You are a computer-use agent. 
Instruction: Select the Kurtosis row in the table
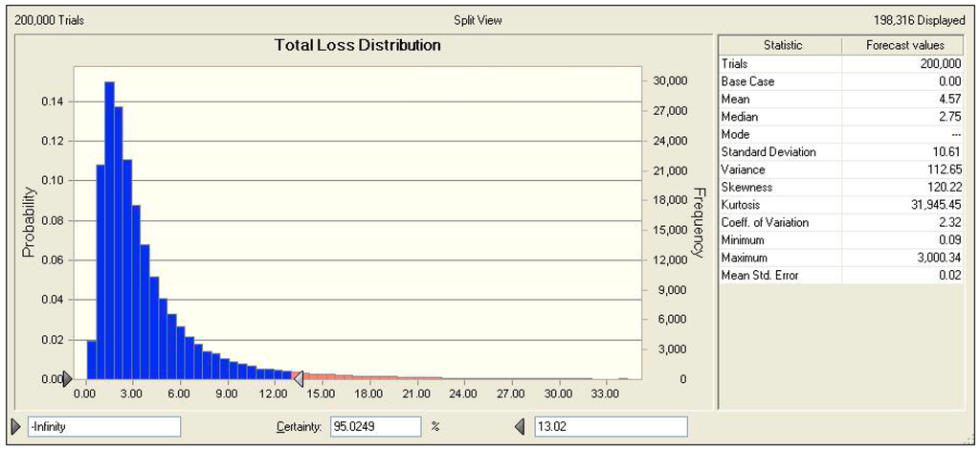tap(842, 205)
